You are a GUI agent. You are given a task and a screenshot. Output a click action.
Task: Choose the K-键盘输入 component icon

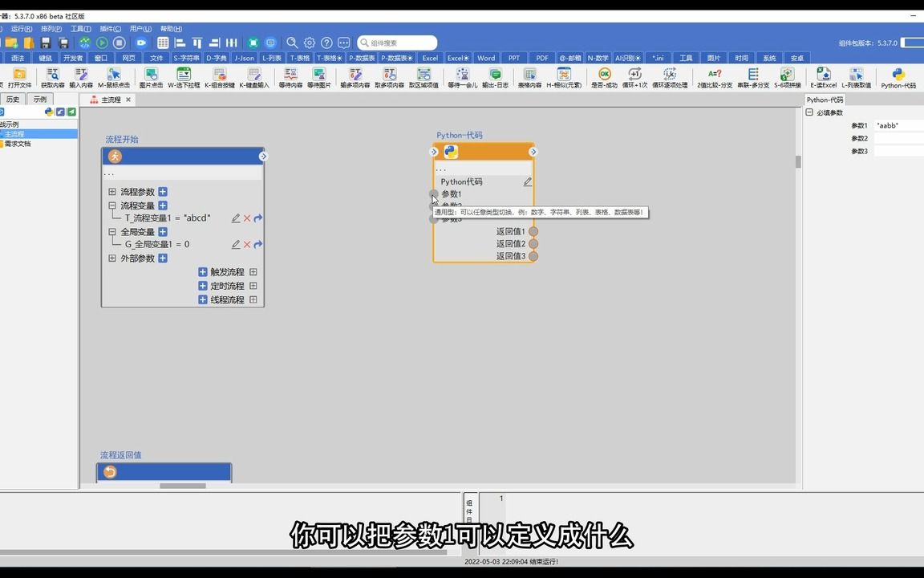coord(255,76)
